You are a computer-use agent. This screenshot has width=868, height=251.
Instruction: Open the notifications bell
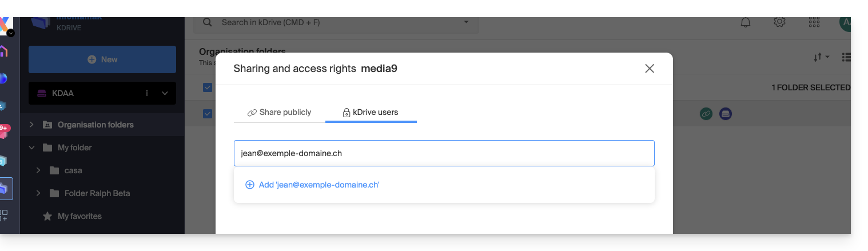point(746,22)
